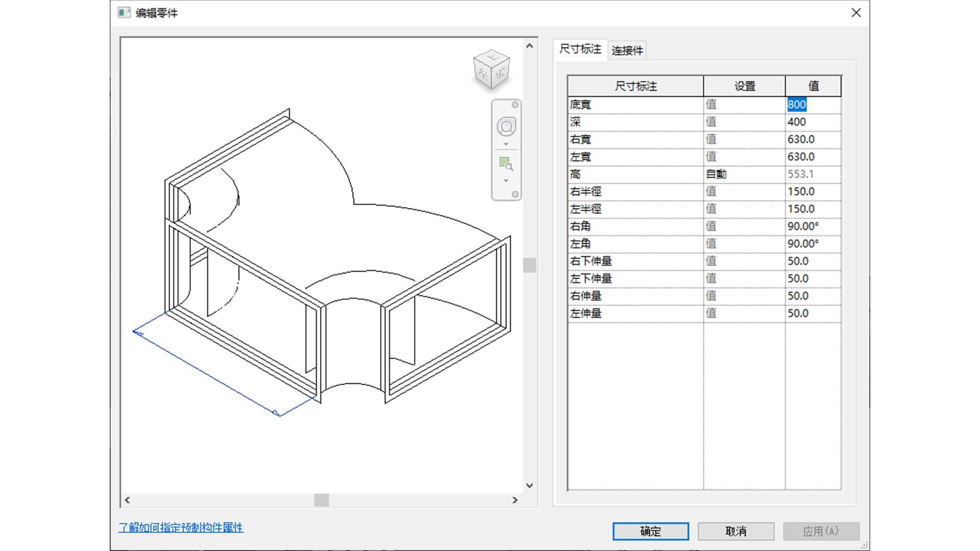Click the 取消 button
This screenshot has width=980, height=551.
pyautogui.click(x=736, y=531)
